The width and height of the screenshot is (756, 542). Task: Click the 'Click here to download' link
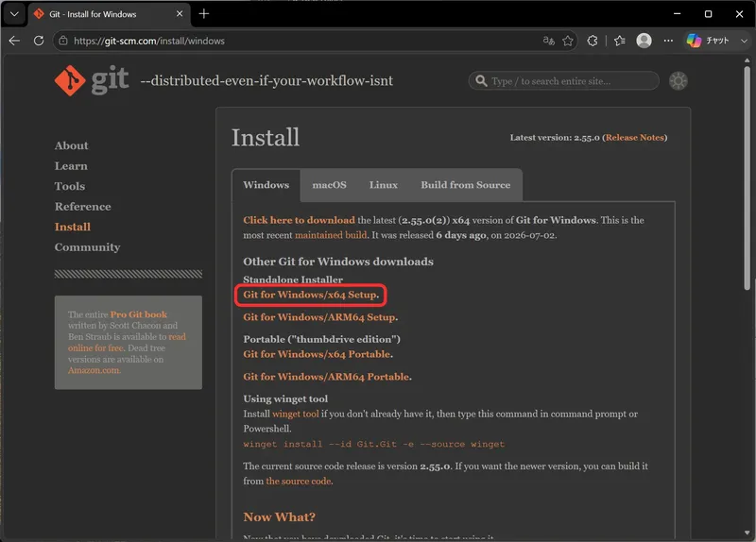pyautogui.click(x=299, y=220)
